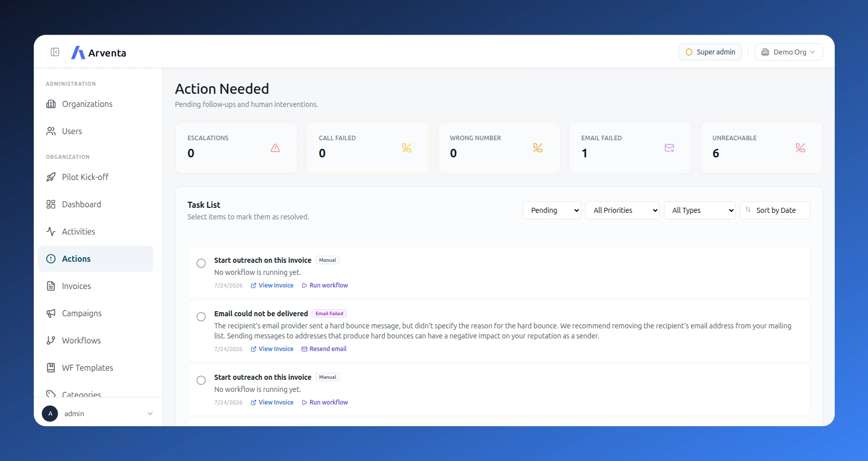This screenshot has height=461, width=868.
Task: Open the All Types filter dropdown
Action: click(700, 210)
